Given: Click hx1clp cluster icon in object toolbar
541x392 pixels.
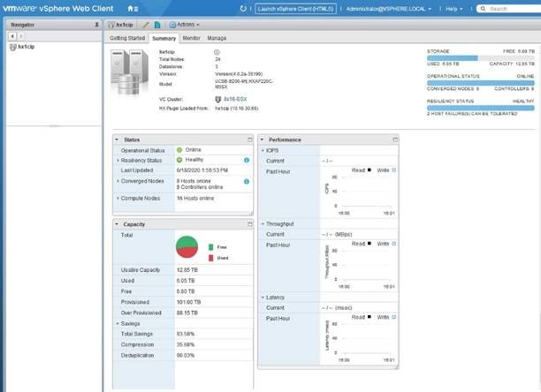Looking at the screenshot, I should pos(111,25).
